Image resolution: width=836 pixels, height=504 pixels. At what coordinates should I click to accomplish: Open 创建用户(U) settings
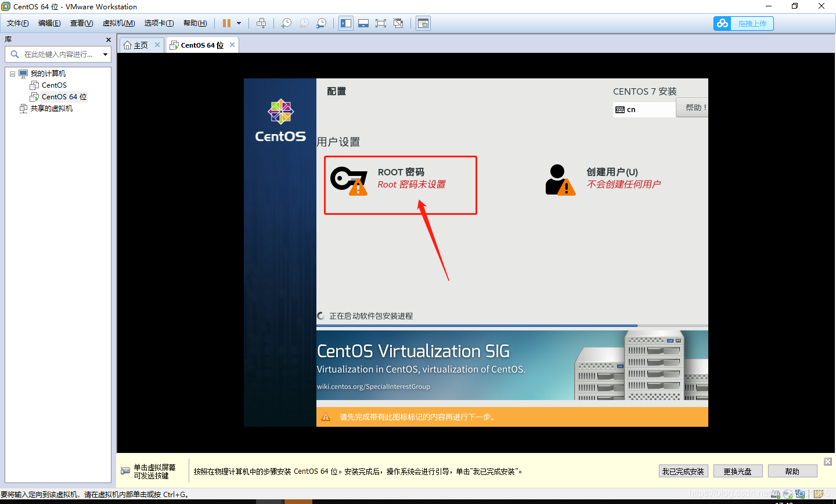pos(604,179)
